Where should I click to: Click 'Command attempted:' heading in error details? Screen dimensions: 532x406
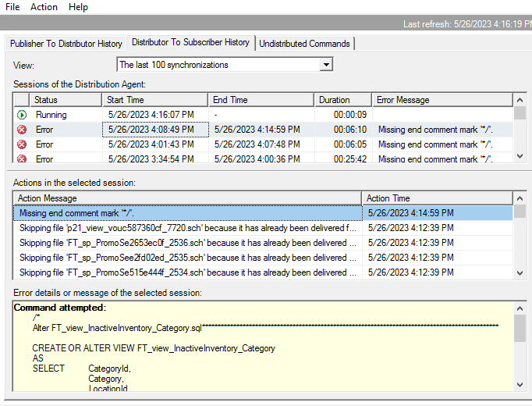60,308
